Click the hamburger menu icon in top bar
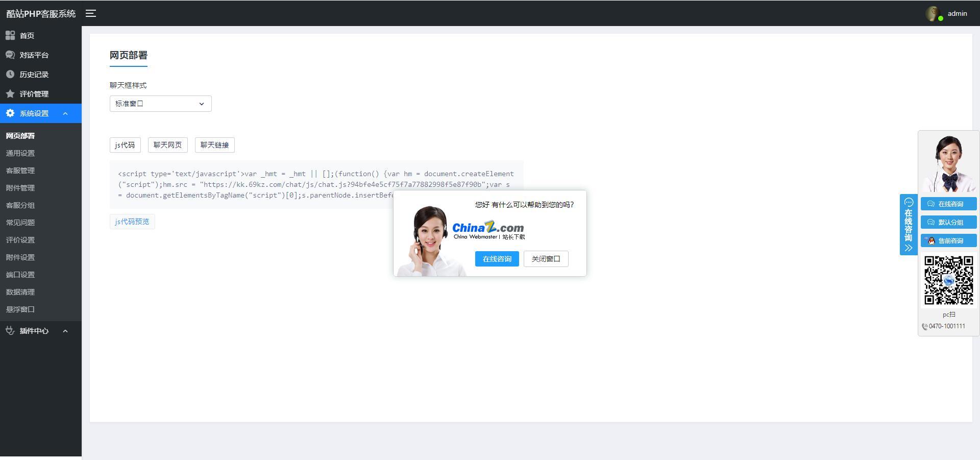This screenshot has width=980, height=460. point(90,13)
